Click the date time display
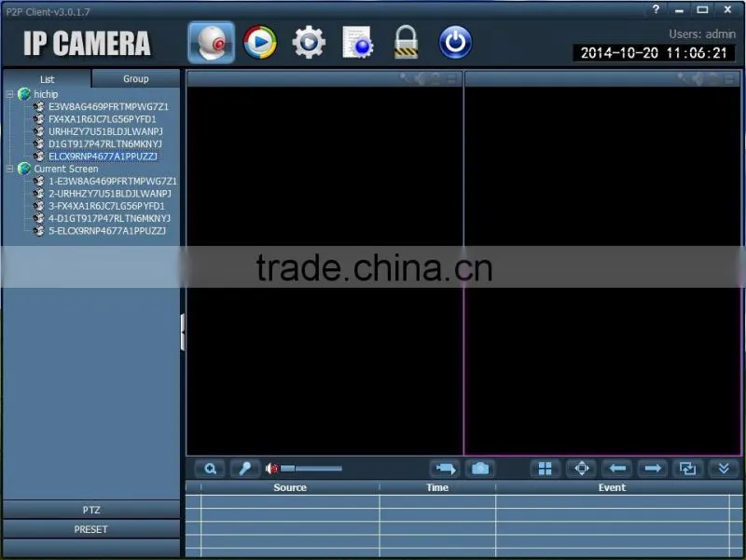746x560 pixels. (x=654, y=53)
